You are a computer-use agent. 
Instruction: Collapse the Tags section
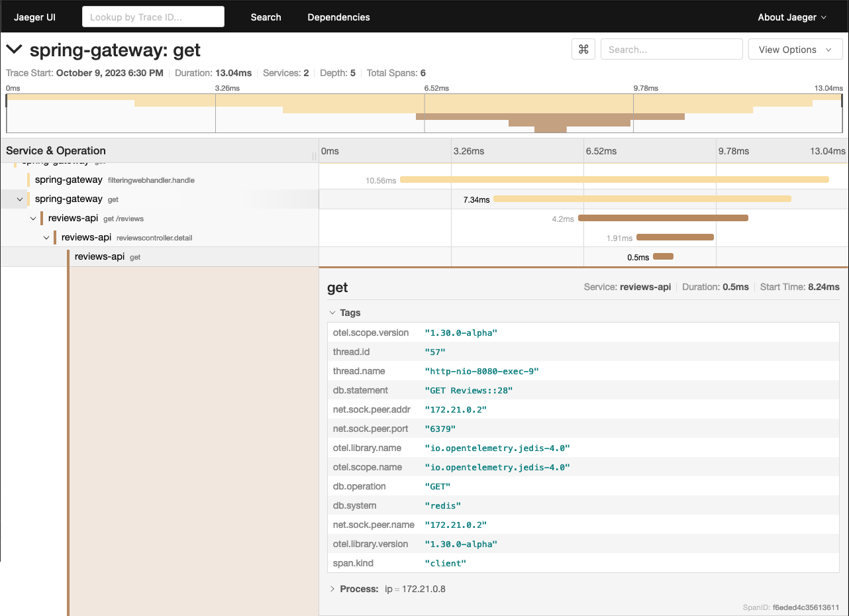point(344,313)
